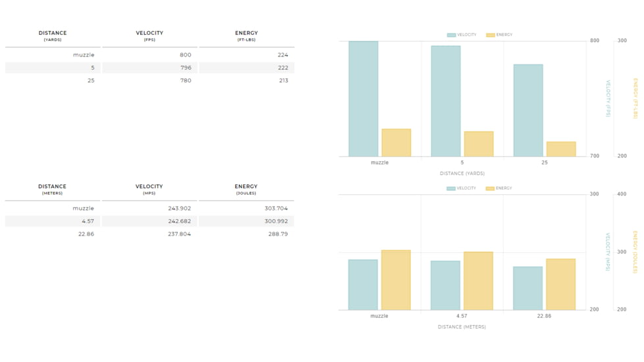The height and width of the screenshot is (362, 644).
Task: Select velocity bar at 5 yards
Action: click(x=446, y=101)
